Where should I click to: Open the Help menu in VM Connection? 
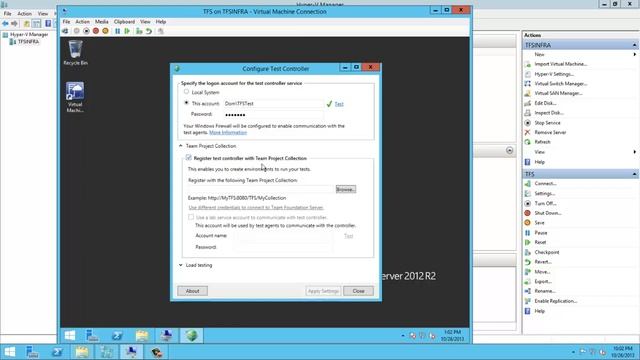click(x=161, y=22)
